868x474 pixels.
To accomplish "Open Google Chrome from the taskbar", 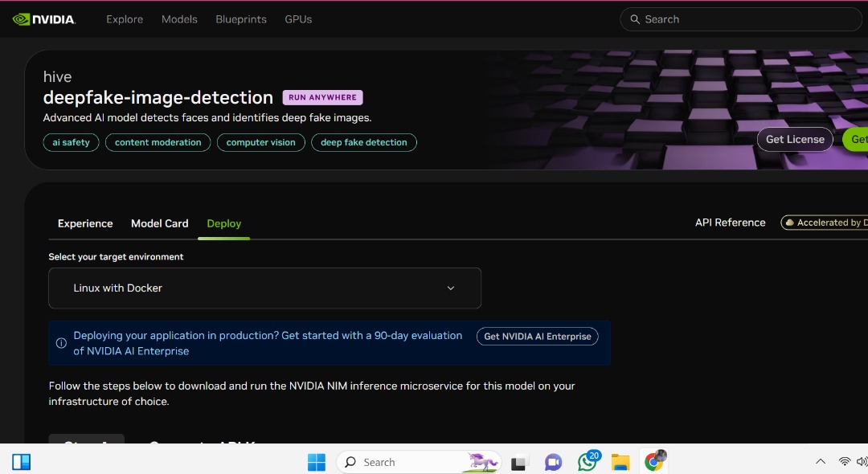I will coord(654,460).
